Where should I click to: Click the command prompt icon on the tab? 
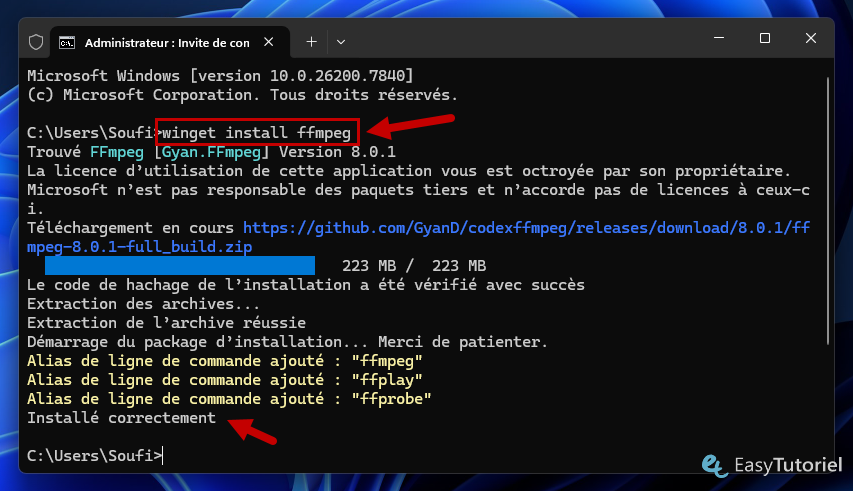tap(67, 42)
